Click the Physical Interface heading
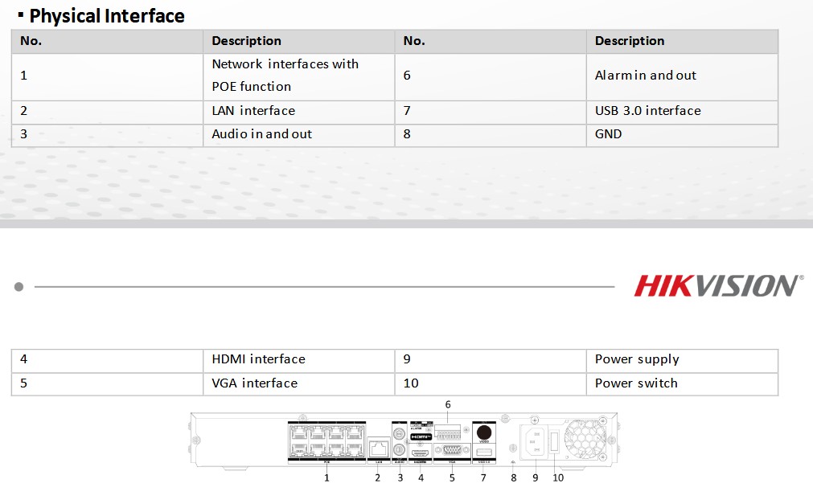Image resolution: width=813 pixels, height=504 pixels. (107, 15)
